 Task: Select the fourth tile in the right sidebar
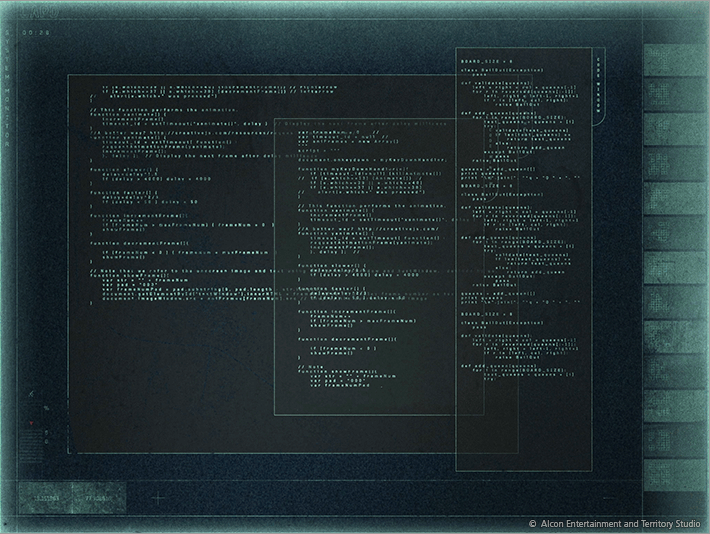(676, 163)
